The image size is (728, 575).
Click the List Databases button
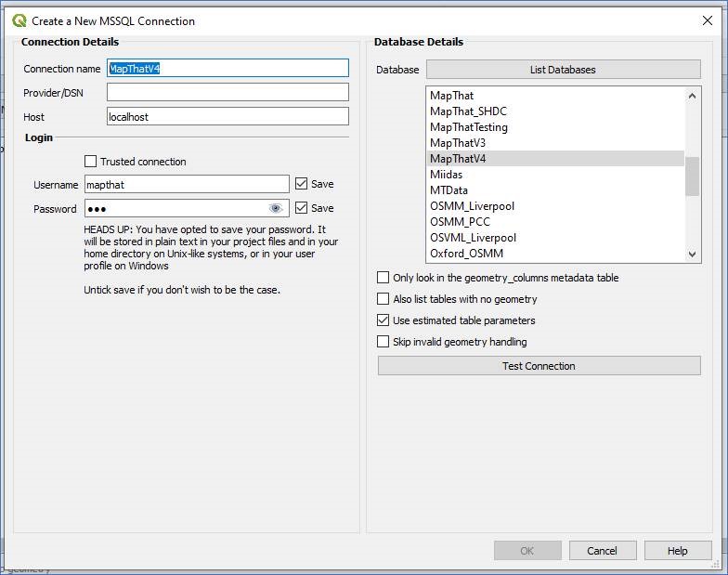click(x=563, y=70)
